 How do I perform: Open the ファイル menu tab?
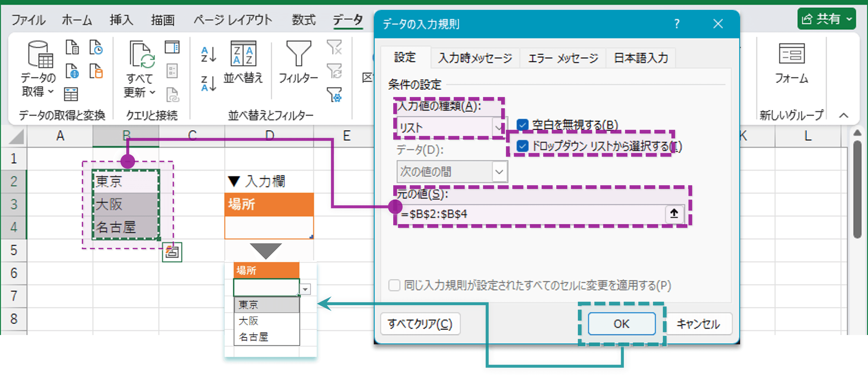pyautogui.click(x=28, y=20)
